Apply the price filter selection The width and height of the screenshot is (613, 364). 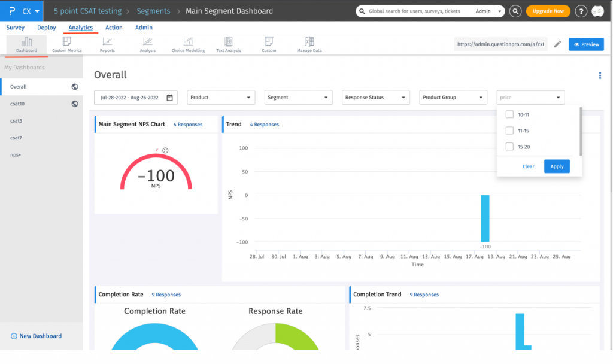[557, 166]
